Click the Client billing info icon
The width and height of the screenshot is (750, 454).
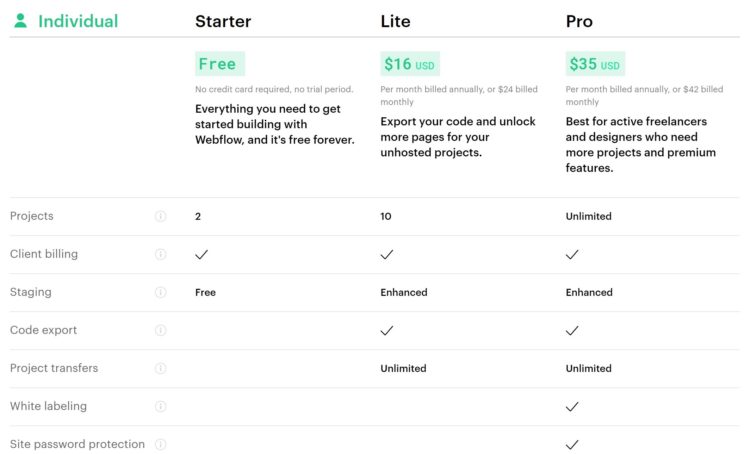pos(161,254)
